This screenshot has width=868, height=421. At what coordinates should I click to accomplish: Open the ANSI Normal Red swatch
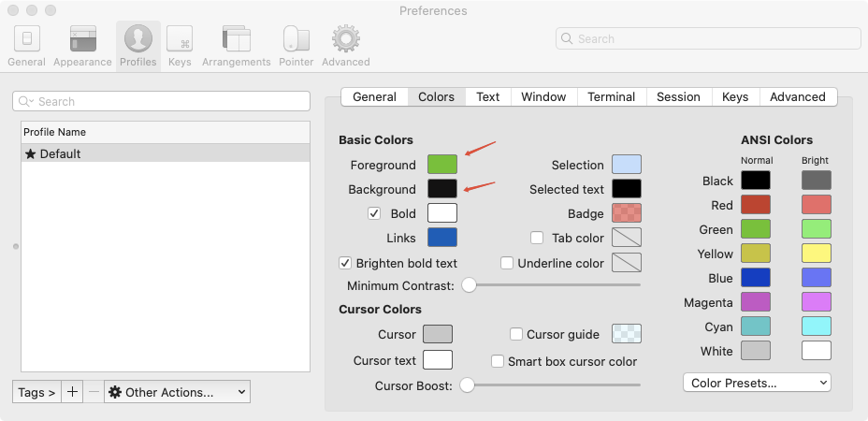(x=756, y=205)
